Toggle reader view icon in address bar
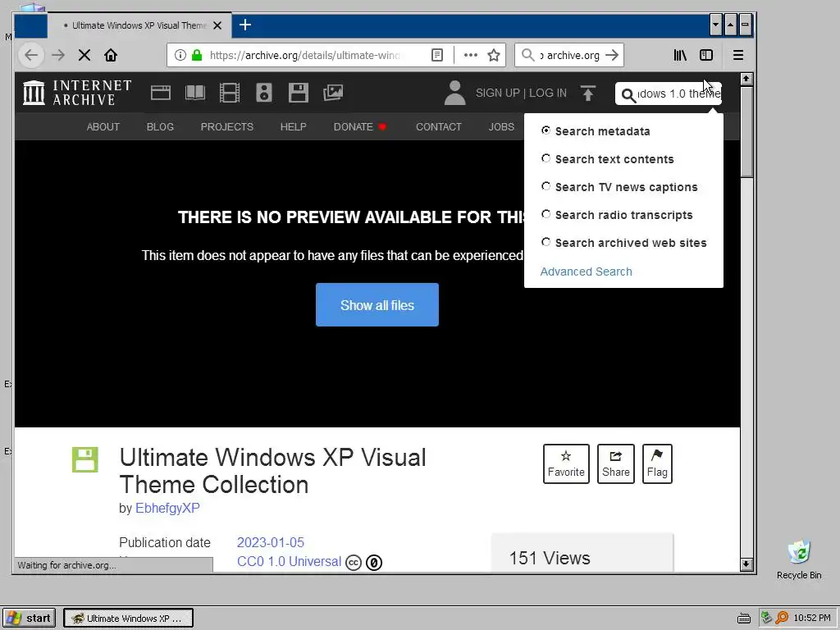 click(x=437, y=55)
